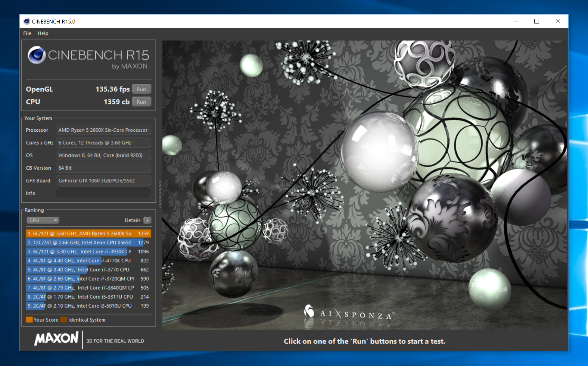Click the panel splitter handle
Viewport: 588px width, 366px height.
click(160, 194)
